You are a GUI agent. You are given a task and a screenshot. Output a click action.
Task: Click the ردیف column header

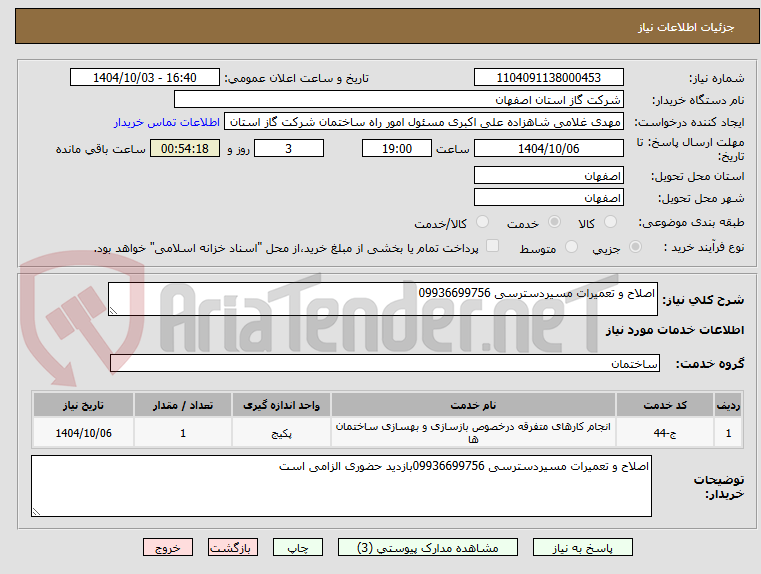click(x=728, y=405)
